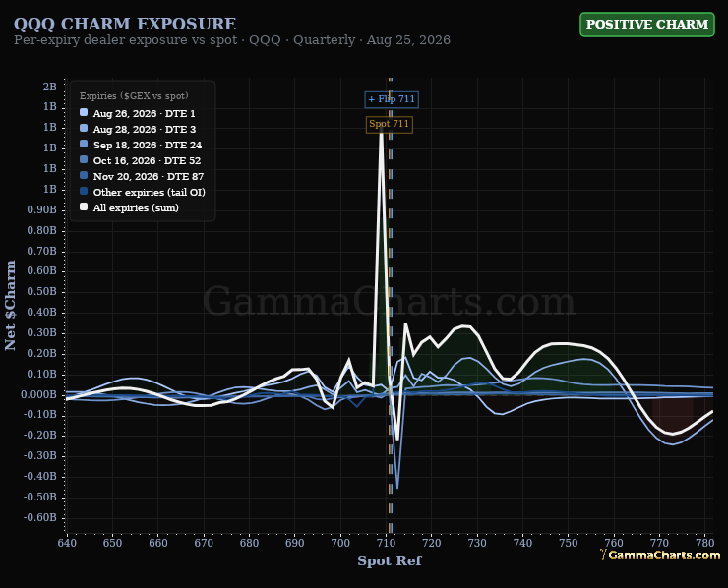Click the POSITIVE CHARM badge
This screenshot has width=728, height=588.
click(646, 25)
